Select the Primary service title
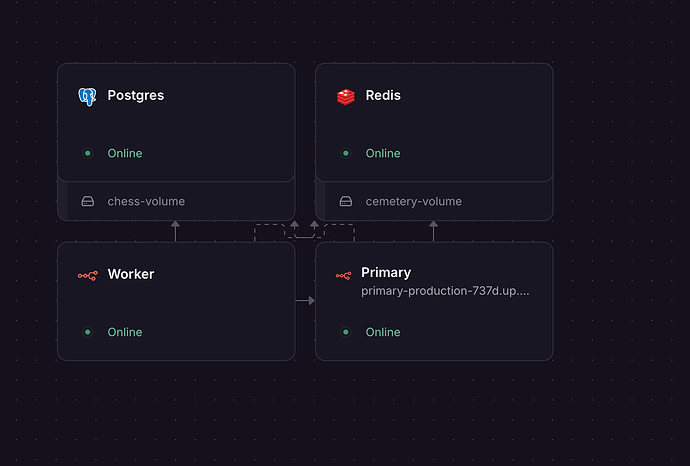 point(386,272)
